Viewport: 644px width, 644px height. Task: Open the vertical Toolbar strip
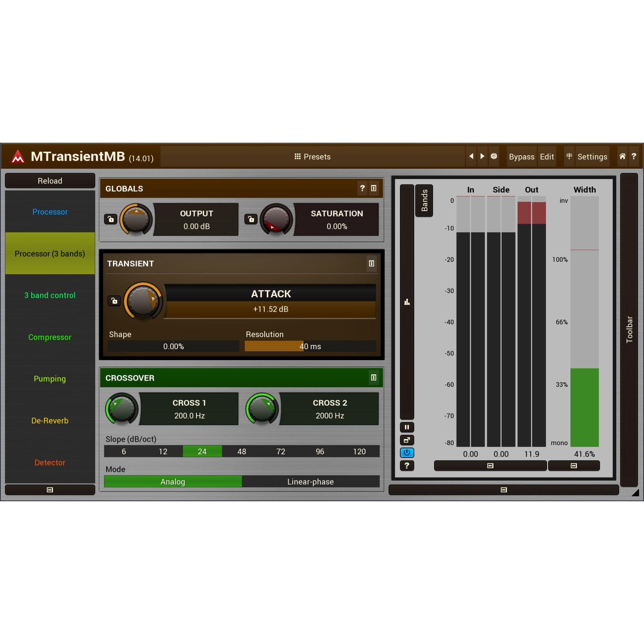tap(629, 330)
